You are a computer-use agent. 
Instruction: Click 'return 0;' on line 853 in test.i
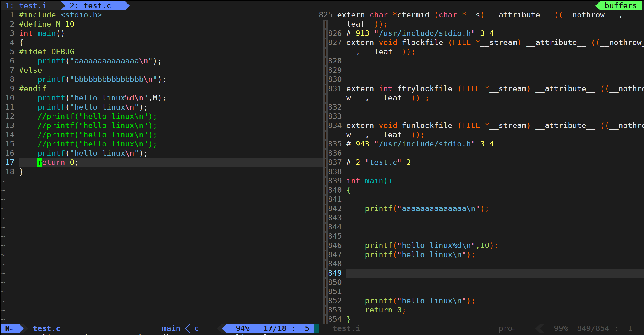[385, 310]
